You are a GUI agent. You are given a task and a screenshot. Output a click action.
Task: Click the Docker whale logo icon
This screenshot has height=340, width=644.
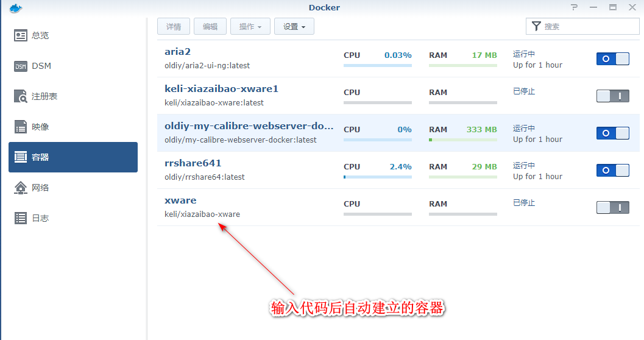tap(15, 8)
